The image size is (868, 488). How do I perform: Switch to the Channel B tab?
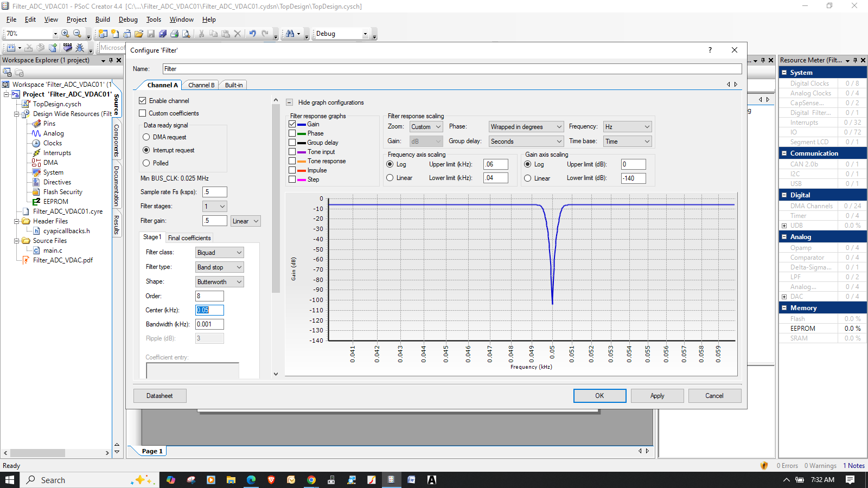(201, 85)
